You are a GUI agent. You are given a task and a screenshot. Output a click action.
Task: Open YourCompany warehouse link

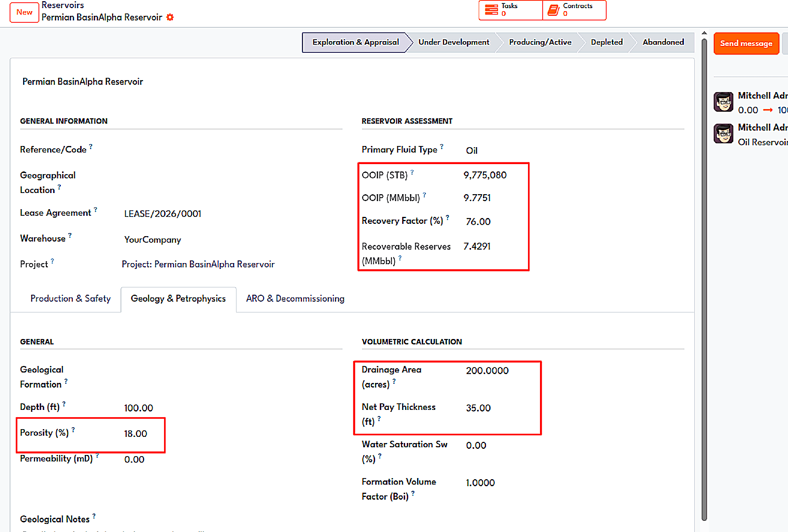[153, 240]
